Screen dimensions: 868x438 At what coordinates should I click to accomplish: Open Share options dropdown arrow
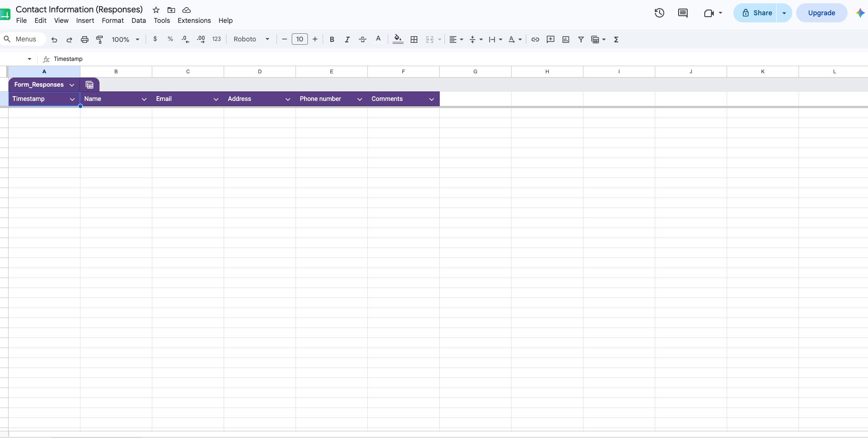[x=784, y=13]
